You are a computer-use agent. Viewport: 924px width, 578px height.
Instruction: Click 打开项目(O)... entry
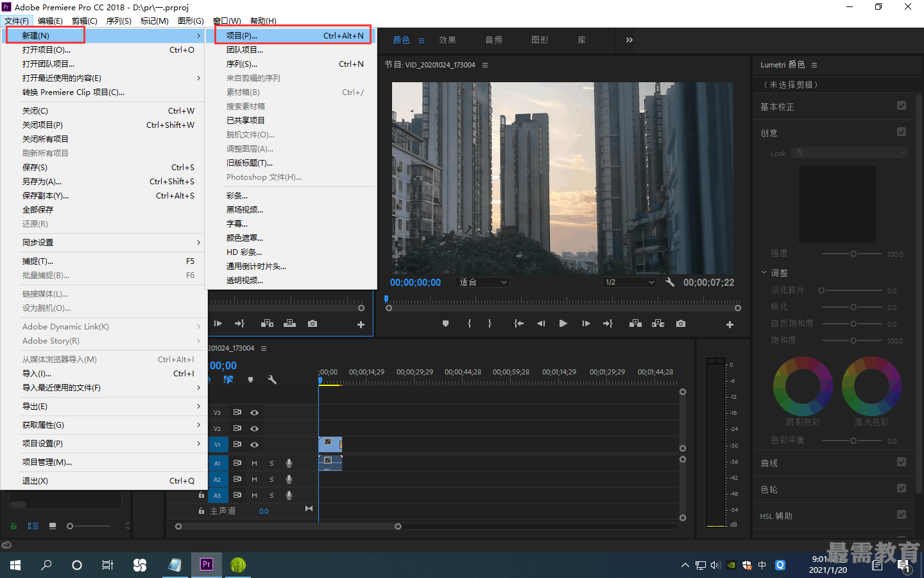pyautogui.click(x=104, y=50)
